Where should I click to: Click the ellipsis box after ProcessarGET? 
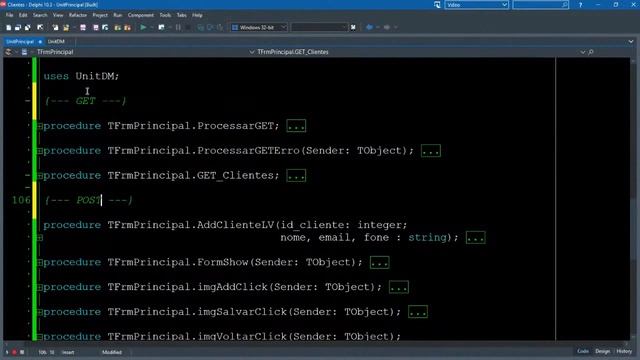tap(296, 126)
